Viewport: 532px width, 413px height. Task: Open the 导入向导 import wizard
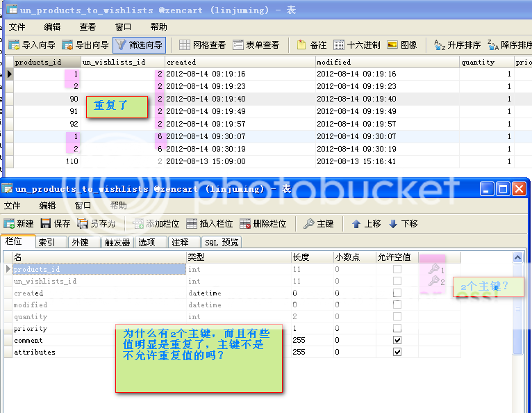[32, 45]
